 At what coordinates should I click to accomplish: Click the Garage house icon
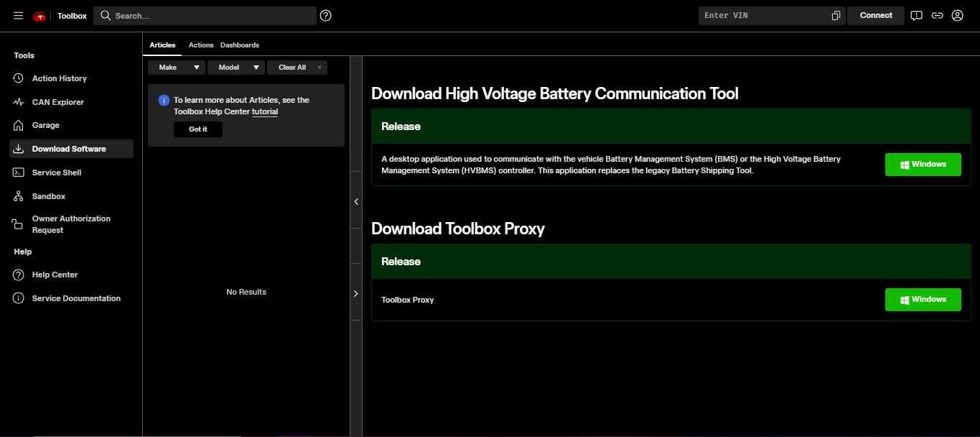point(19,125)
